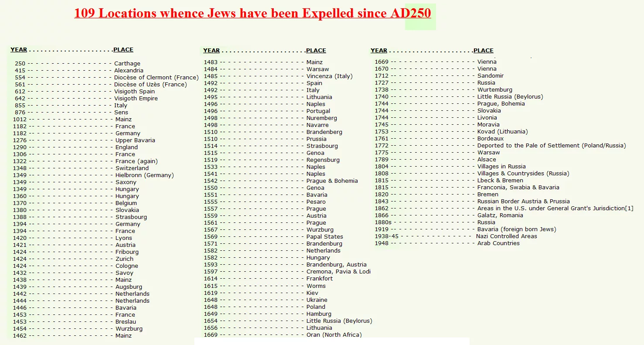
Task: Click the footnote marker [1] after Grant's Jurisdiction
Action: 629,208
